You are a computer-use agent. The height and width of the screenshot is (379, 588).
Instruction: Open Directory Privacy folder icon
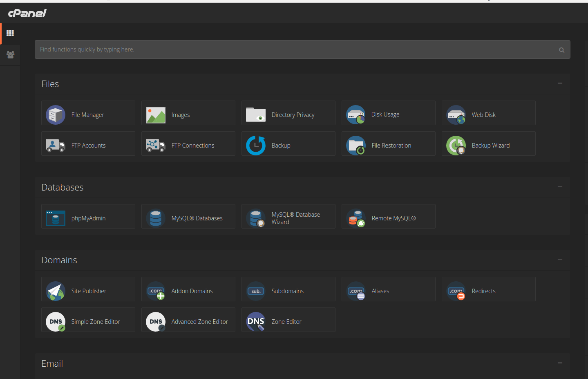[x=256, y=115]
